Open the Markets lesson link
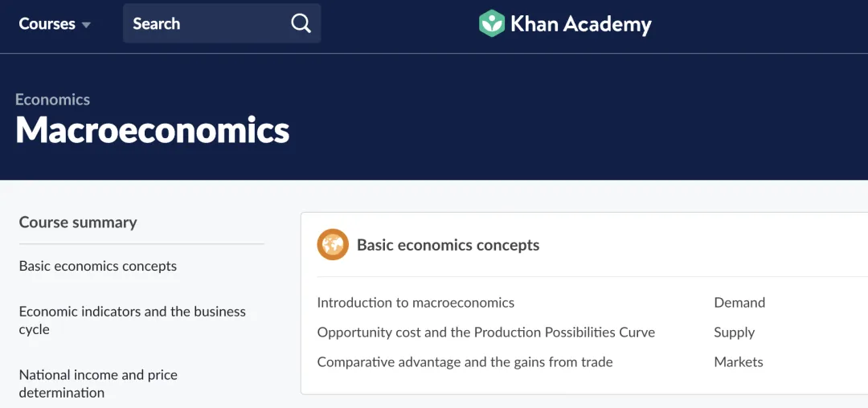The height and width of the screenshot is (408, 868). (738, 362)
